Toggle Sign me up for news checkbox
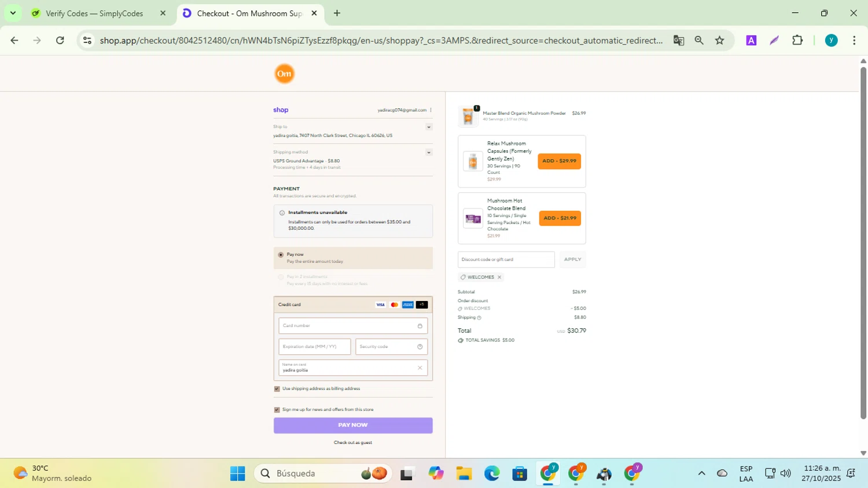 click(277, 409)
